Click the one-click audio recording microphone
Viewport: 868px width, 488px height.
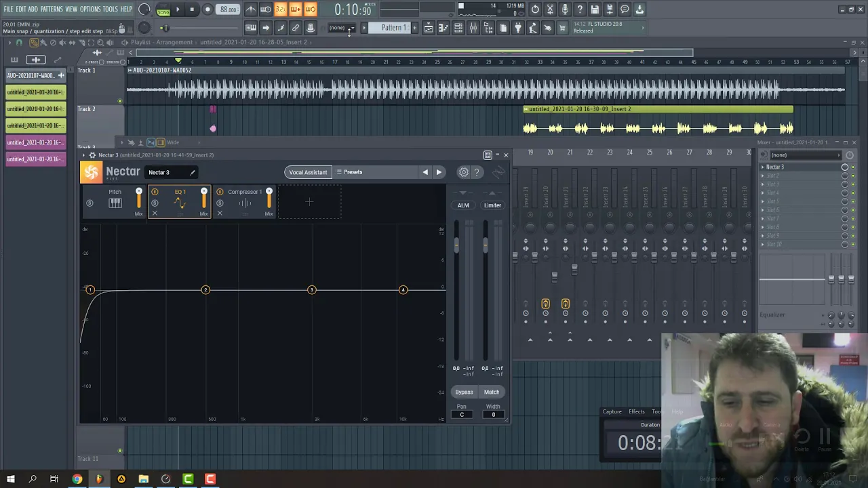[x=565, y=9]
